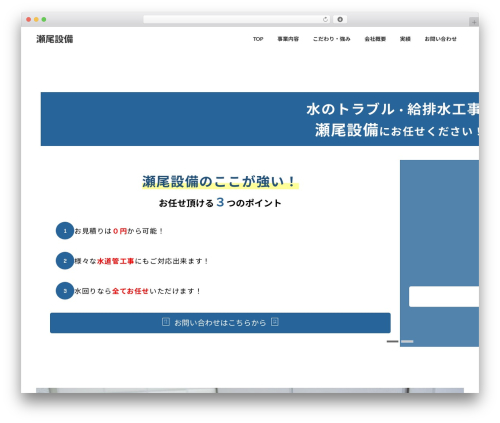Screen dimensions: 500x423
Task: Click the text 様々な水道管工事にもご対応出来ます!
Action: click(141, 261)
